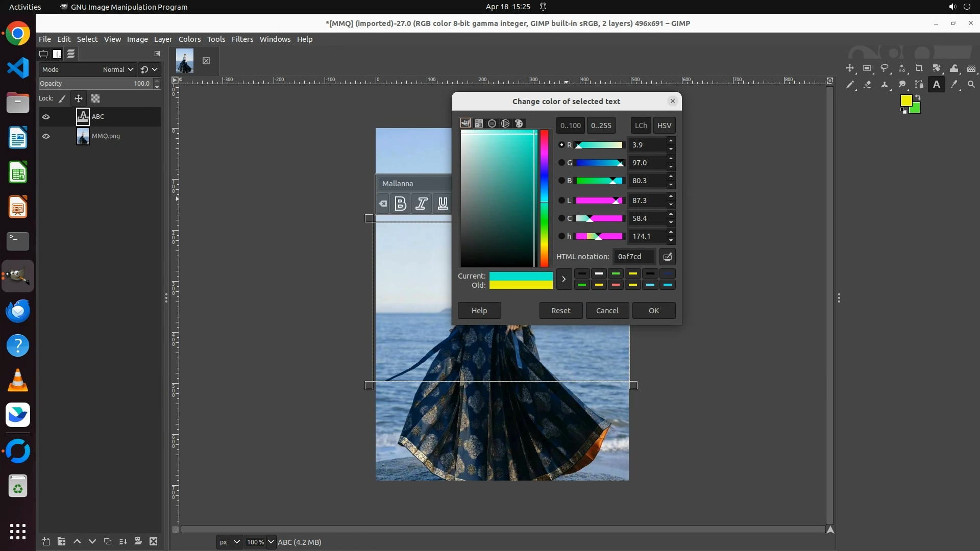The width and height of the screenshot is (980, 551).
Task: Open the layer Mode Normal dropdown
Action: click(118, 69)
